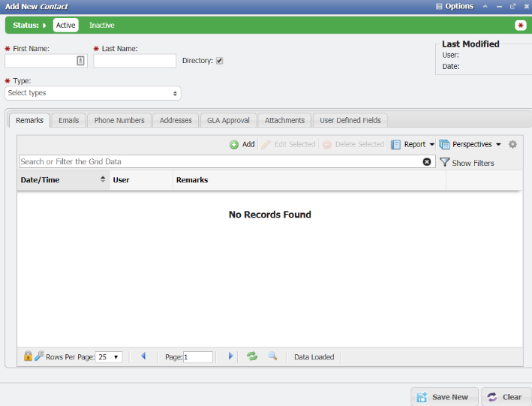Open grid settings gear icon

512,144
